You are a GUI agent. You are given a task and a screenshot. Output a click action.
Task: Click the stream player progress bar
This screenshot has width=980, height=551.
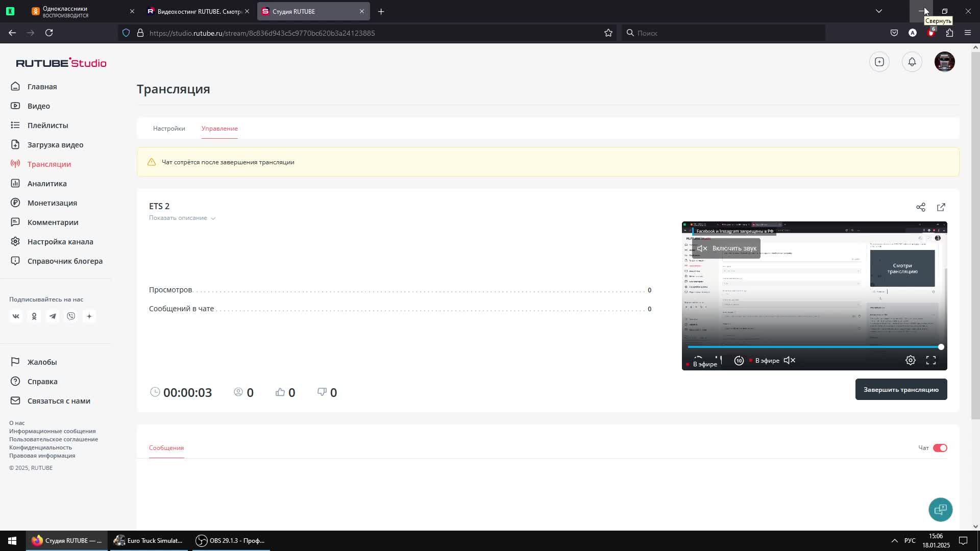[x=814, y=347]
